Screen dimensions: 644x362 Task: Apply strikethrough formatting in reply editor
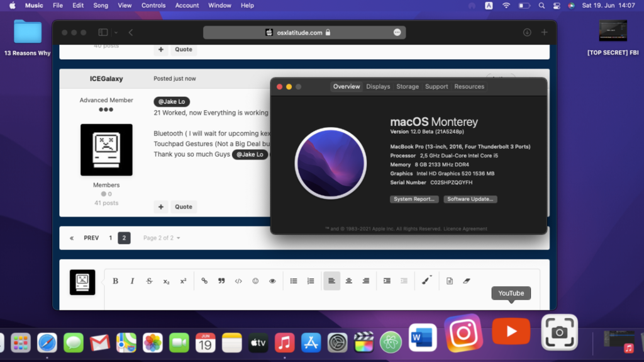point(149,281)
